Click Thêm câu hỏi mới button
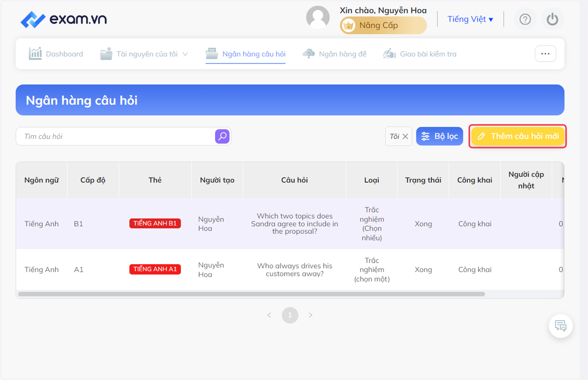This screenshot has height=380, width=588. point(517,136)
